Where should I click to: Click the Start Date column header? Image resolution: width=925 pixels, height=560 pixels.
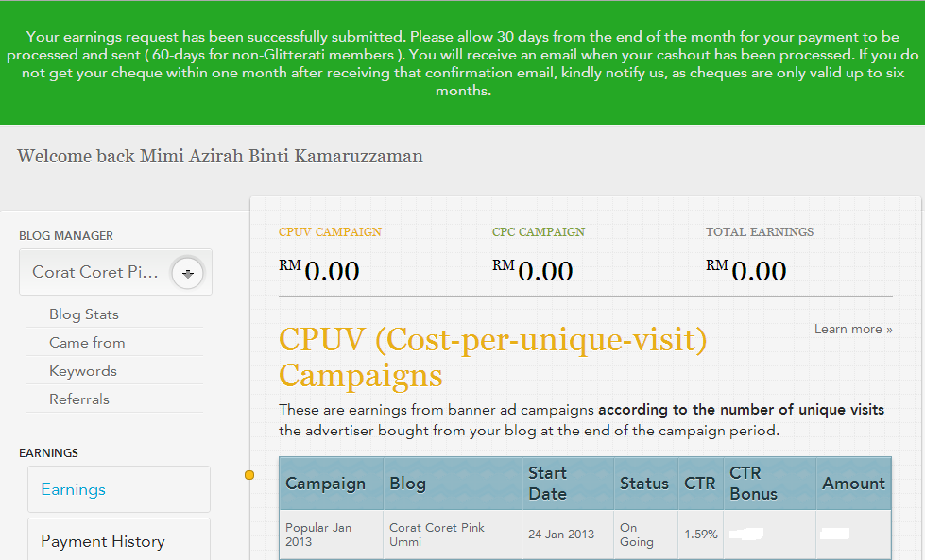point(548,484)
